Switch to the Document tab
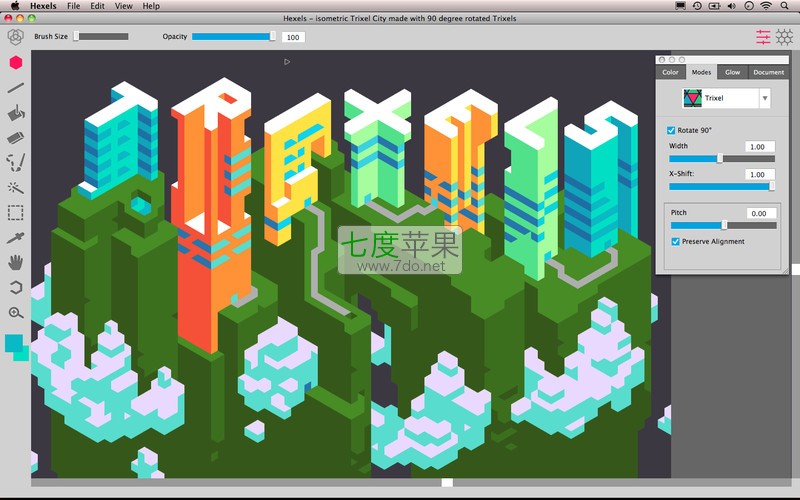Image resolution: width=800 pixels, height=500 pixels. [x=768, y=72]
